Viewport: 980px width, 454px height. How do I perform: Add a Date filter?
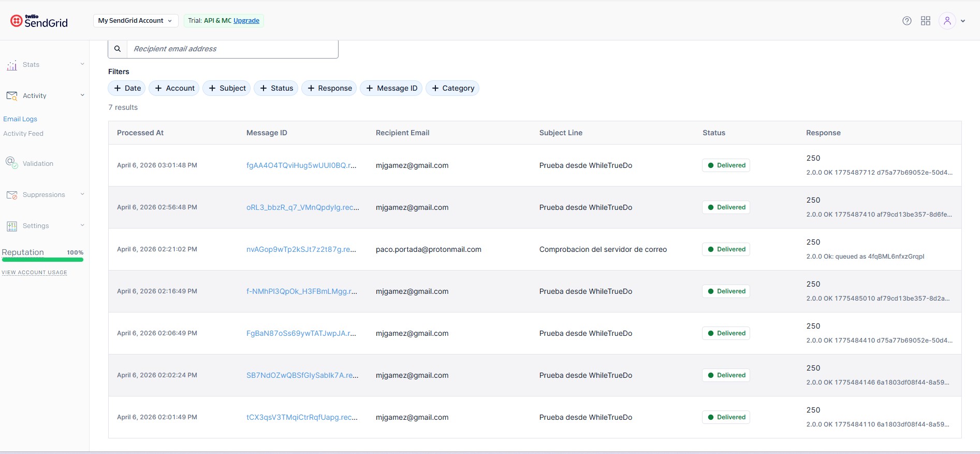[127, 88]
